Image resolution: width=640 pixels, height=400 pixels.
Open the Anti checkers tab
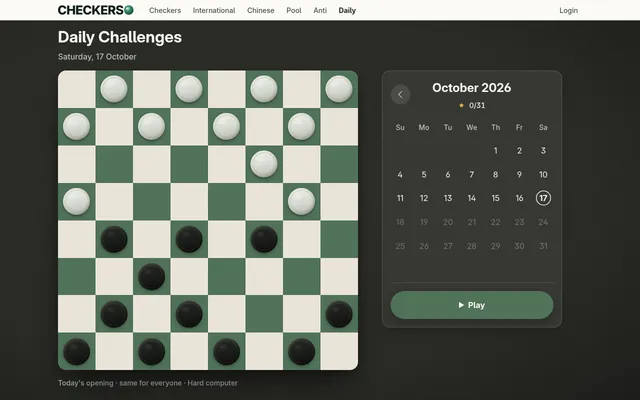tap(320, 11)
